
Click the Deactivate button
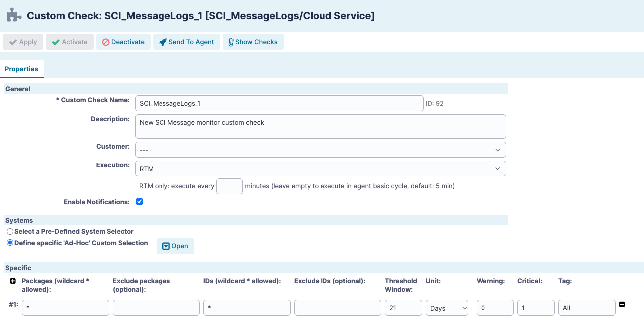[x=123, y=42]
